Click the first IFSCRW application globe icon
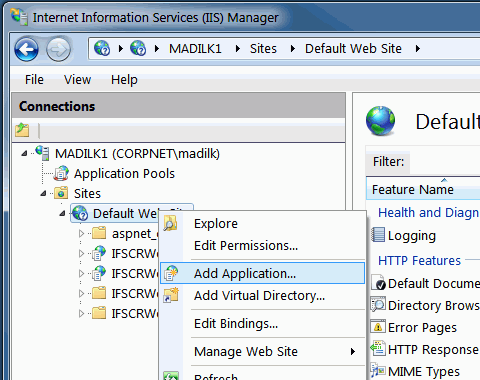The image size is (480, 380). pyautogui.click(x=99, y=253)
